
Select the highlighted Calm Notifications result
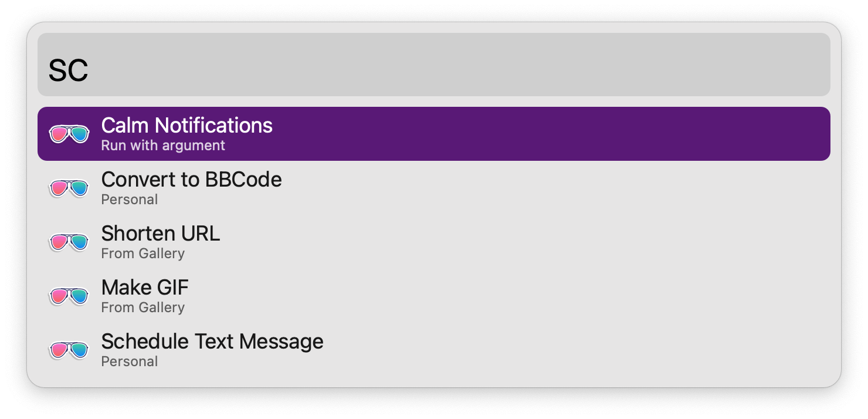pos(434,134)
